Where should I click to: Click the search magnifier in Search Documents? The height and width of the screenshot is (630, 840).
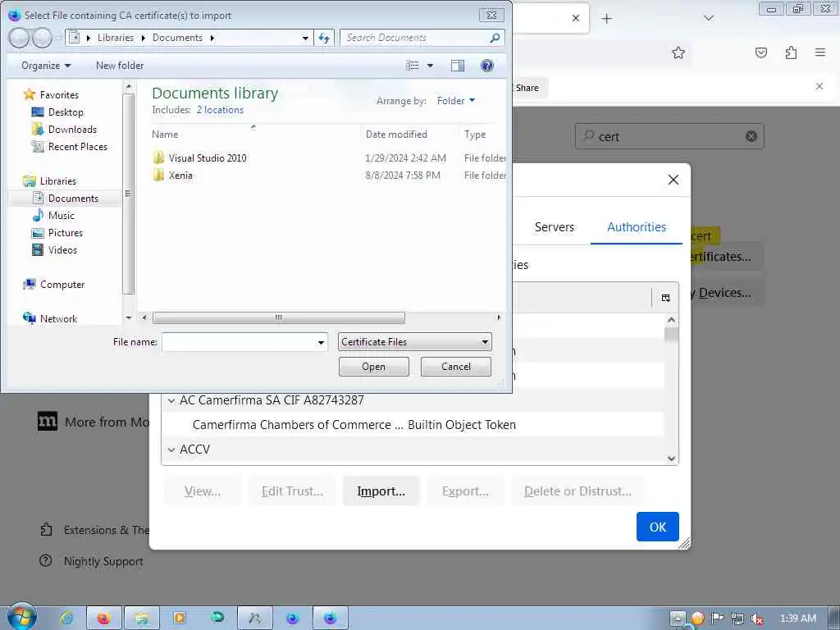coord(495,38)
